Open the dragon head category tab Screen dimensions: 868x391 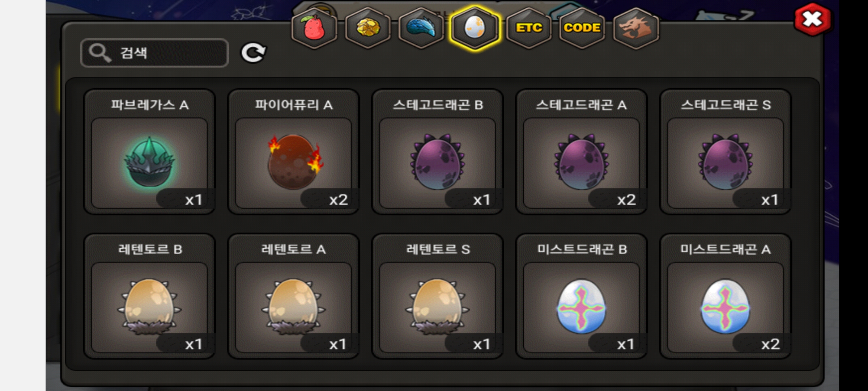point(636,28)
